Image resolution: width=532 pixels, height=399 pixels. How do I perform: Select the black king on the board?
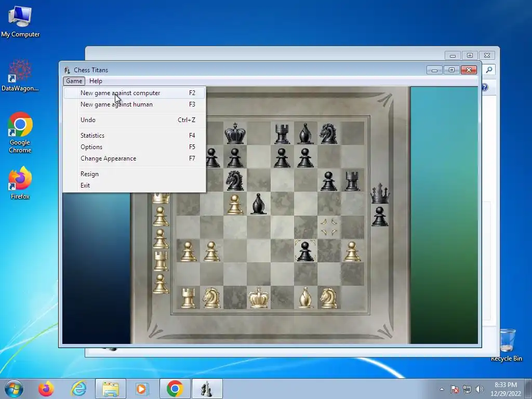[235, 134]
